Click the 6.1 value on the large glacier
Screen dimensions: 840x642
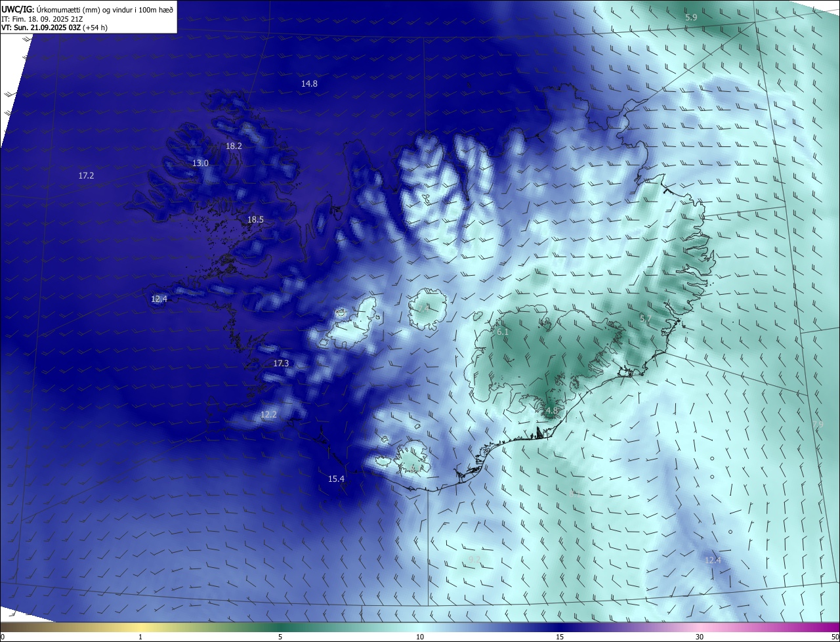click(x=503, y=333)
